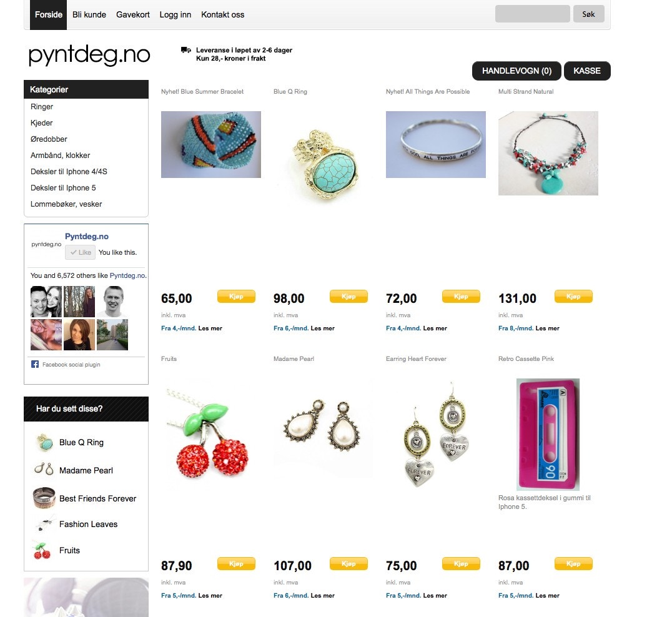This screenshot has height=617, width=672.
Task: Buy the Blue Summer Bracelet with Kjøp
Action: 236,297
